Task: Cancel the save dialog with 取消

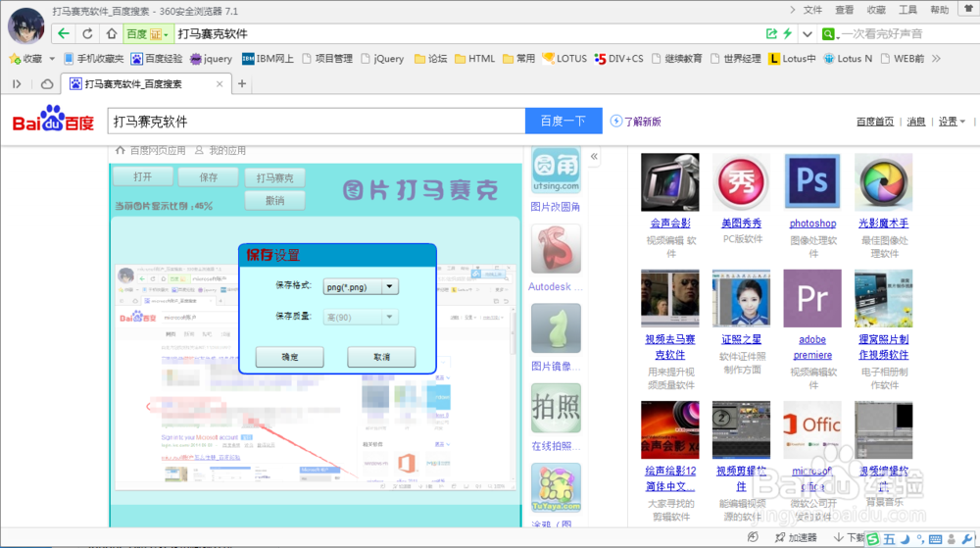Action: point(381,357)
